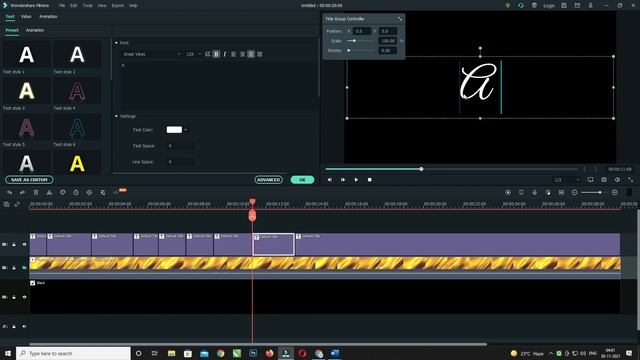Screen dimensions: 640x360
Task: Stop the preview playback
Action: (370, 180)
